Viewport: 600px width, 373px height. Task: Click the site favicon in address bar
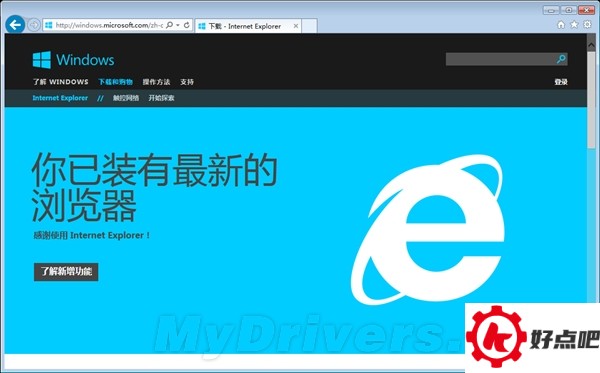(49, 25)
